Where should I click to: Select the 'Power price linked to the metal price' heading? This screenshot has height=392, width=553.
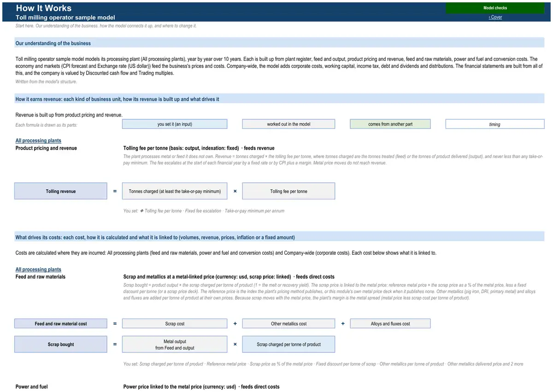pyautogui.click(x=201, y=386)
